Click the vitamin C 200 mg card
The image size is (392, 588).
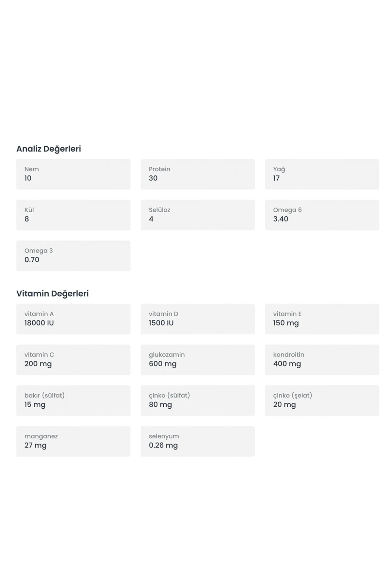[x=73, y=360]
